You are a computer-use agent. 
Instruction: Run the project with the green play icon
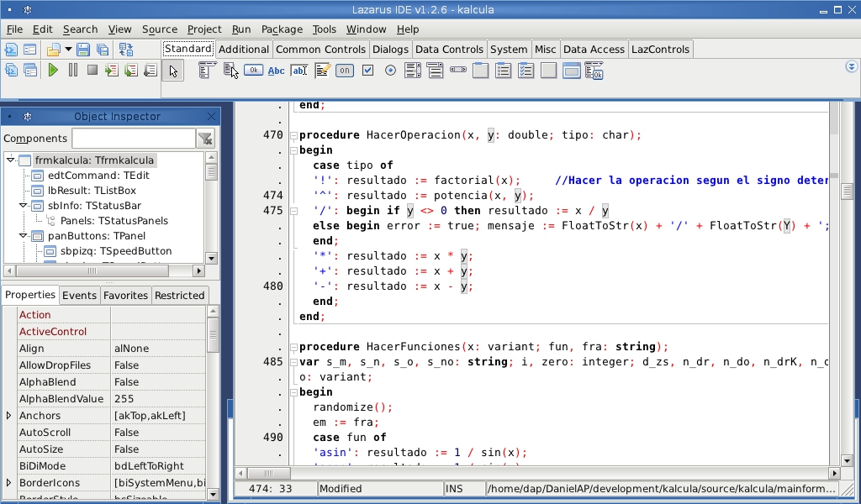point(53,71)
